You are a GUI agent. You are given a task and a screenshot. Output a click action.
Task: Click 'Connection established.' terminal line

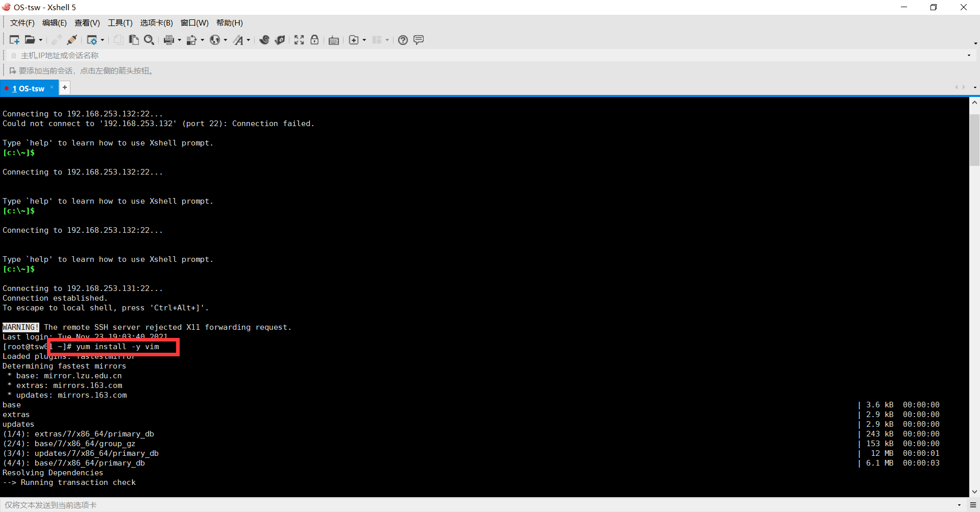[55, 298]
